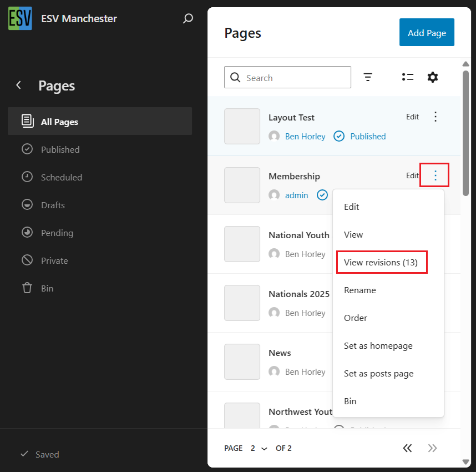Open the search magnifier in sidebar header
The image size is (476, 472).
pyautogui.click(x=188, y=19)
